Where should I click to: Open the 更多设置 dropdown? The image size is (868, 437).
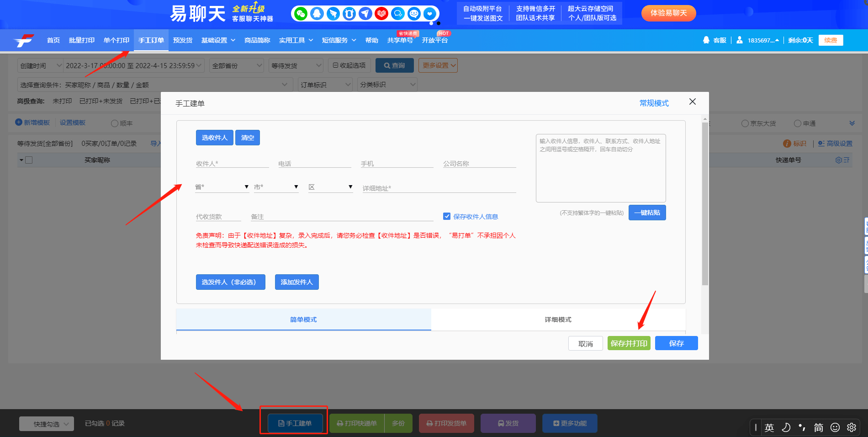pyautogui.click(x=438, y=65)
